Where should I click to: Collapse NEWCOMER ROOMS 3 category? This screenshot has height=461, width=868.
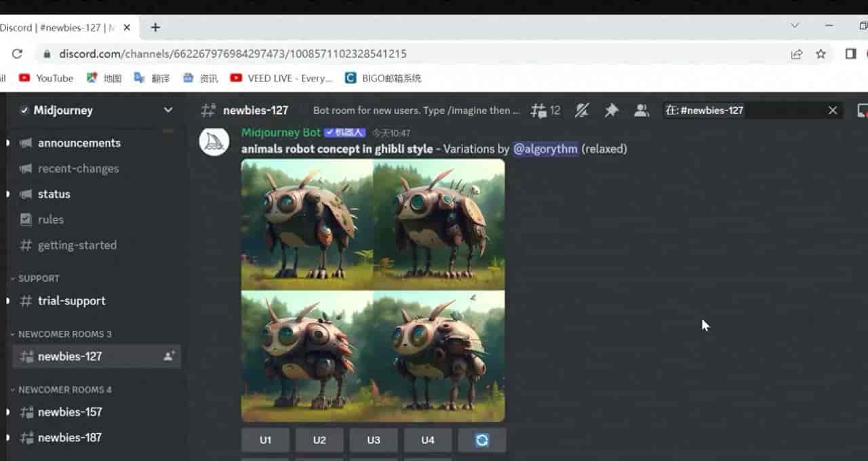[61, 334]
